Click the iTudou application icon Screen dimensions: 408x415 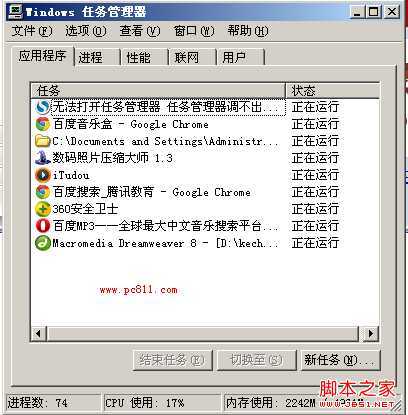pyautogui.click(x=43, y=175)
